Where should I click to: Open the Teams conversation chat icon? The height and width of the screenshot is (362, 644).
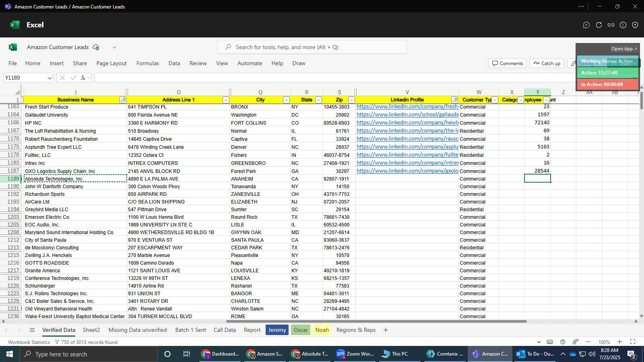pyautogui.click(x=586, y=25)
